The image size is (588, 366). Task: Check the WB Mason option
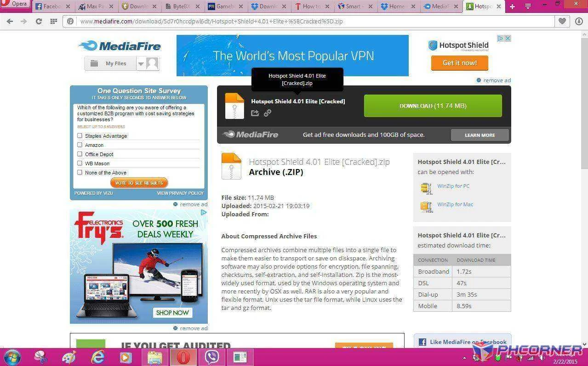(80, 163)
